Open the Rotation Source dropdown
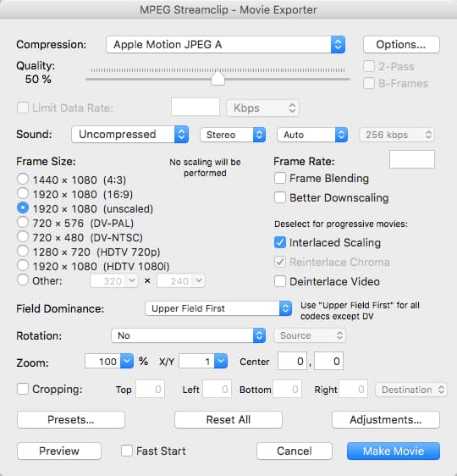Screen dimensions: 457x476 click(310, 335)
